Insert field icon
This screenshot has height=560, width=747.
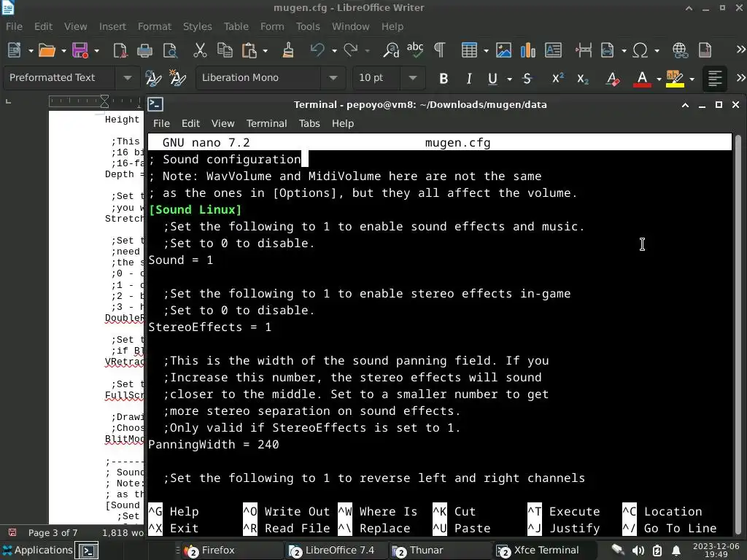[608, 50]
